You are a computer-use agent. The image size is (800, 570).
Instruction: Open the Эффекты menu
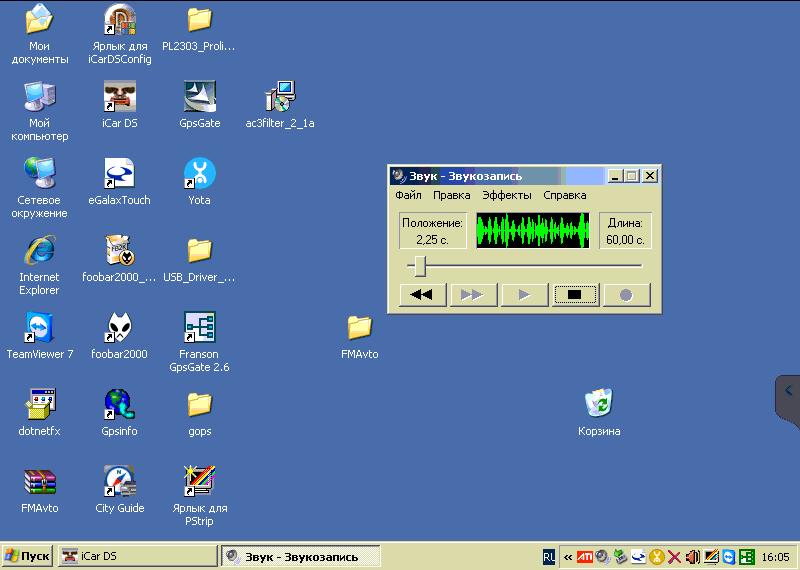point(506,195)
